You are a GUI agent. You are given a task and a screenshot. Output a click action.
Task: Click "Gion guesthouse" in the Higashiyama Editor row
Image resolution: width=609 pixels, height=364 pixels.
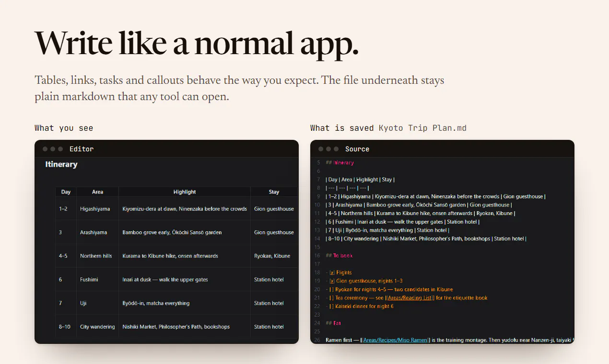274,209
